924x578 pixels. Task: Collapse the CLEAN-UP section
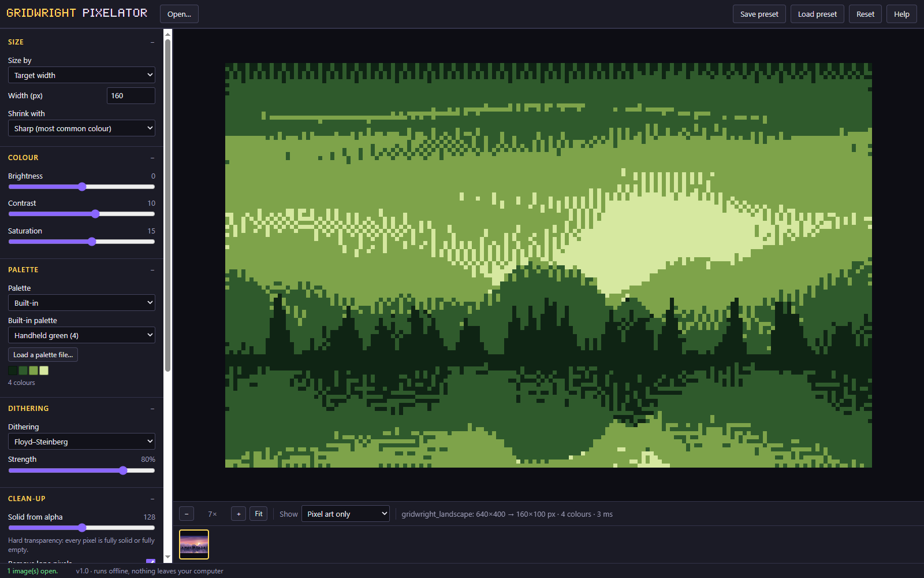point(152,499)
